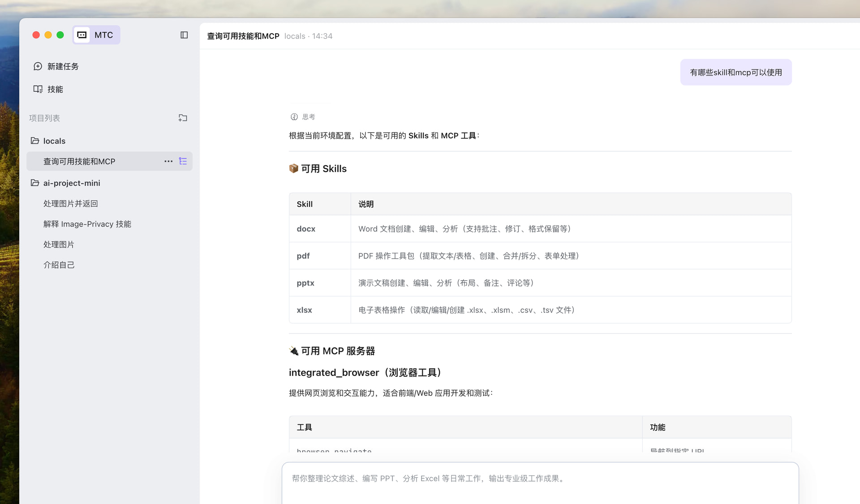
Task: Toggle the sidebar collapse icon
Action: pos(184,35)
